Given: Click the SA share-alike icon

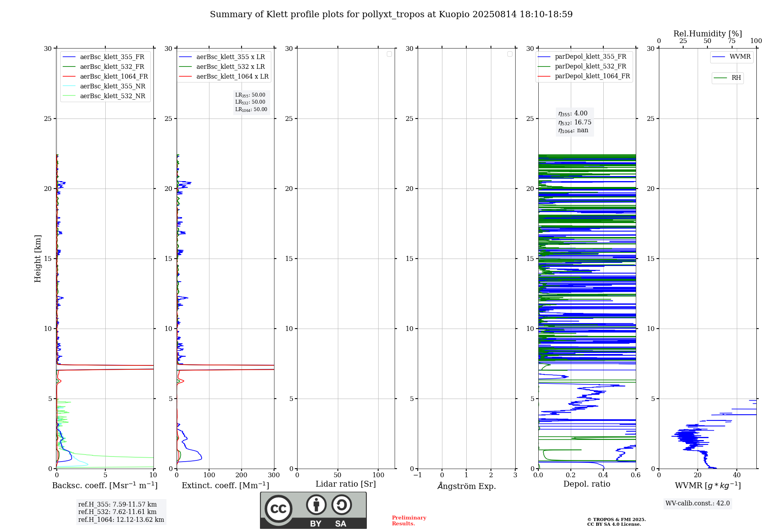Looking at the screenshot, I should pyautogui.click(x=341, y=505).
